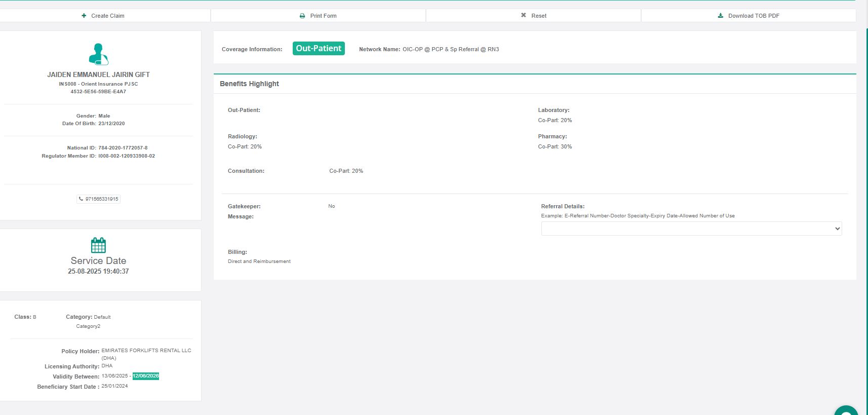This screenshot has width=868, height=415.
Task: Click the phone icon beside the mobile number
Action: pyautogui.click(x=81, y=199)
